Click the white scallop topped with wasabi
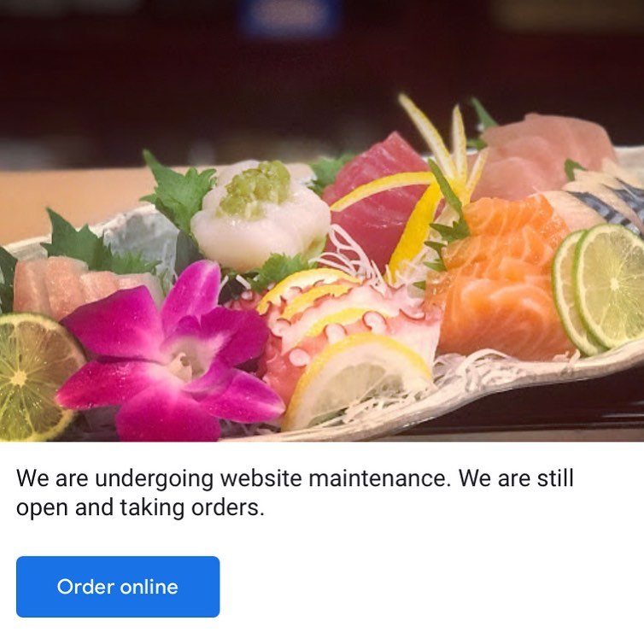Screen dimensions: 644x644 tap(261, 215)
